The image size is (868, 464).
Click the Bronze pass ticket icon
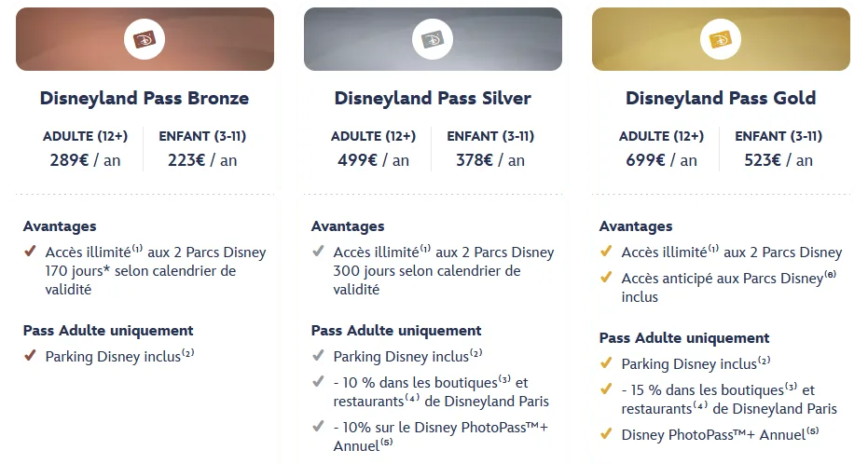(x=145, y=39)
